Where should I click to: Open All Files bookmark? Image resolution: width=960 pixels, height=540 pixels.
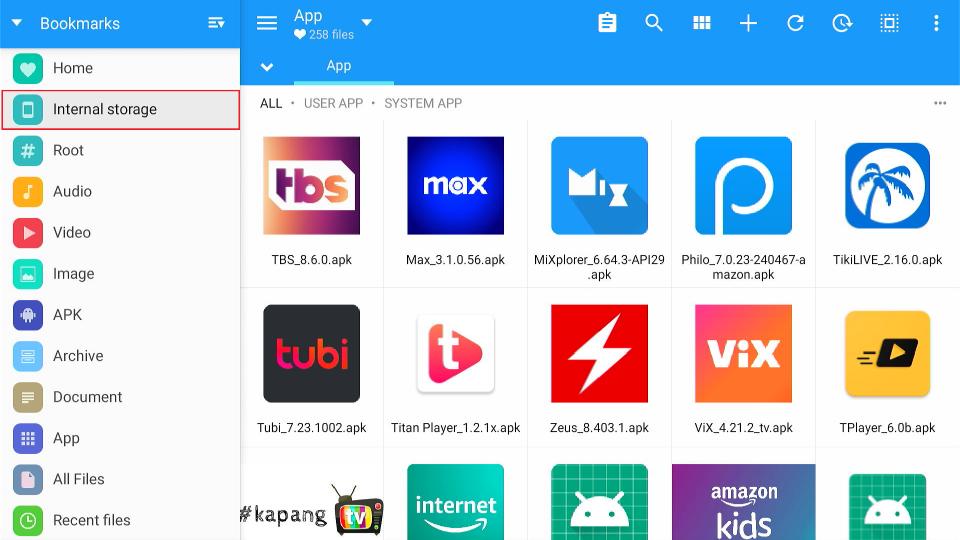click(120, 479)
